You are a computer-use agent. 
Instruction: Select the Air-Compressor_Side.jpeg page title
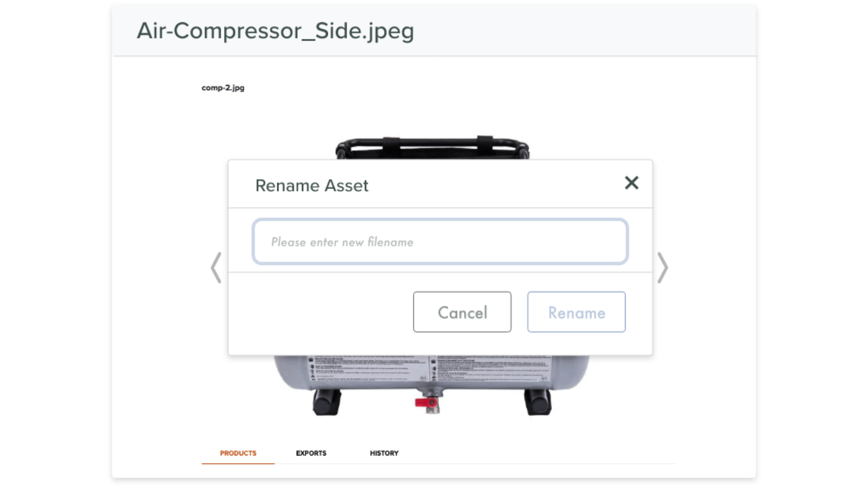tap(275, 30)
